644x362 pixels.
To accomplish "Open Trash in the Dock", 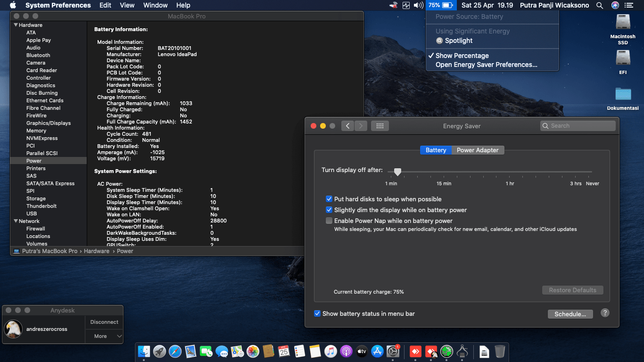I will (500, 351).
